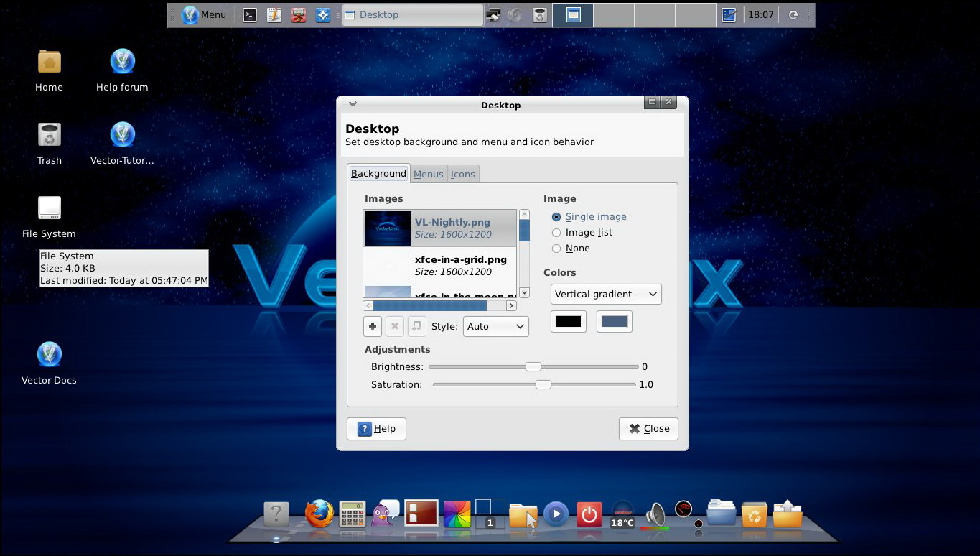Click the Saturation slider handle

[543, 384]
